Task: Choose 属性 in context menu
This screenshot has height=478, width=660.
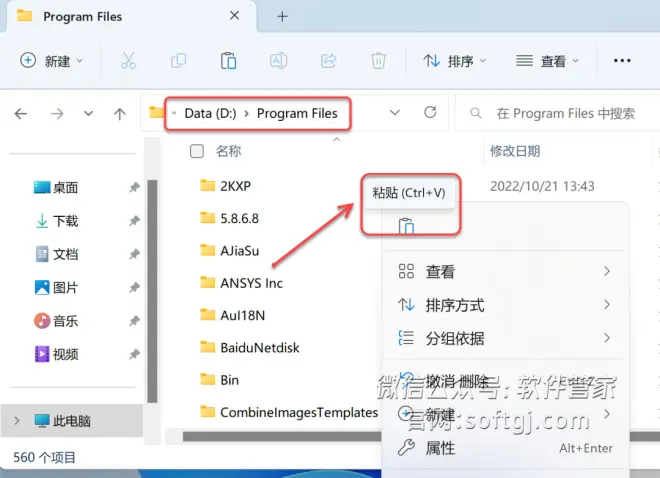Action: point(504,448)
